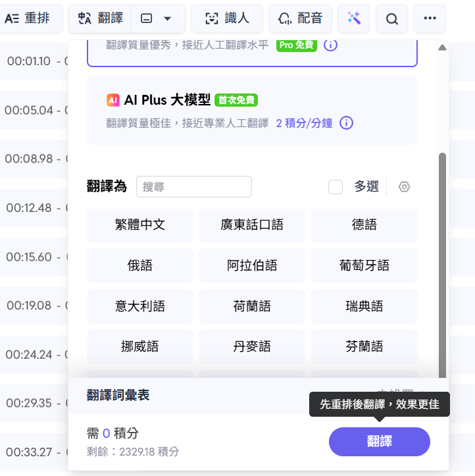Click the 剩餘：2329.18 積分 balance text
This screenshot has width=475, height=476.
pyautogui.click(x=133, y=452)
